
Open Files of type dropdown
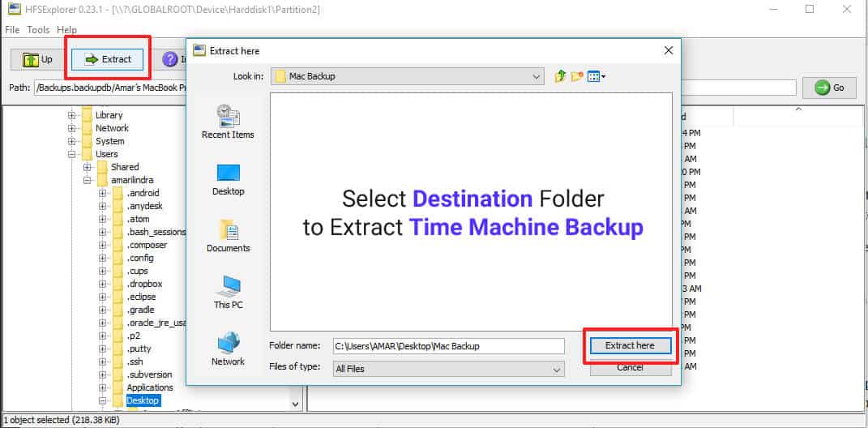pyautogui.click(x=448, y=369)
